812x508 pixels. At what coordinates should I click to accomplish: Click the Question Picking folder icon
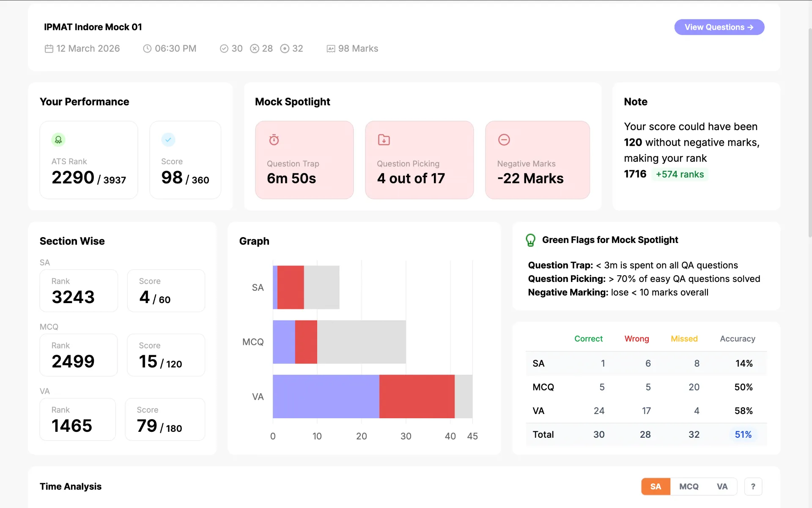point(384,140)
